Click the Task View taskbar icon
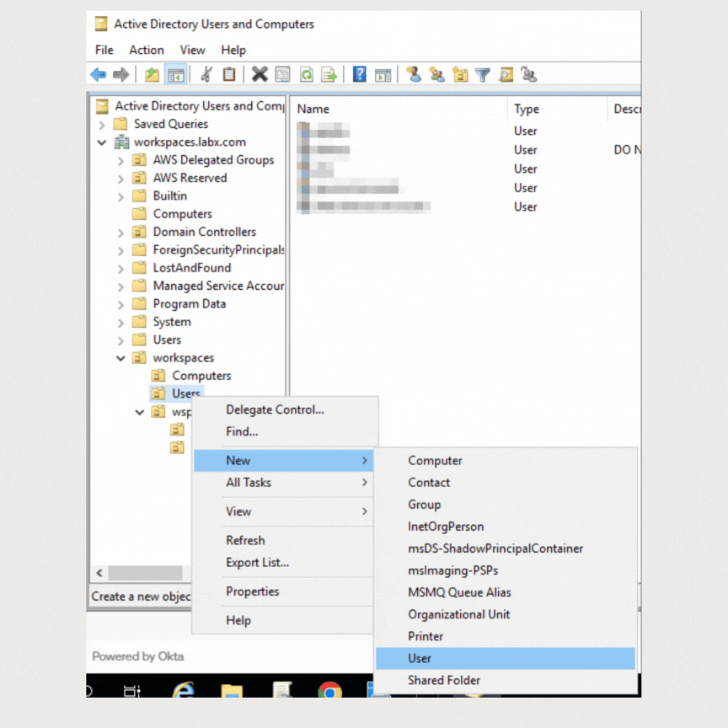The width and height of the screenshot is (728, 728). coord(131,691)
